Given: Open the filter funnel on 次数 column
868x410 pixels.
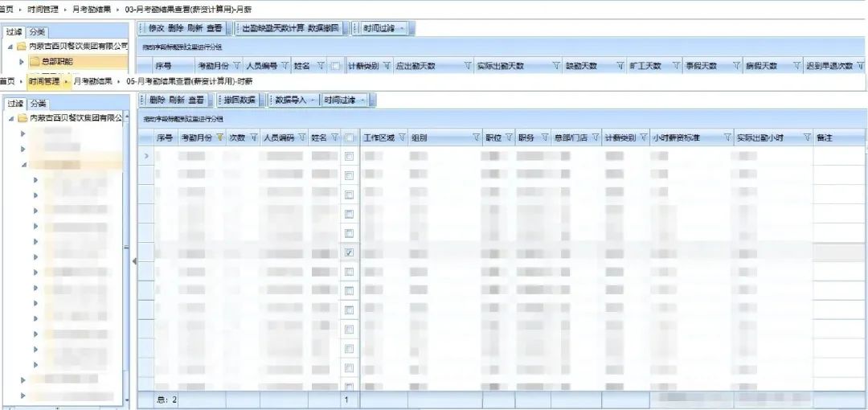Looking at the screenshot, I should click(x=254, y=137).
